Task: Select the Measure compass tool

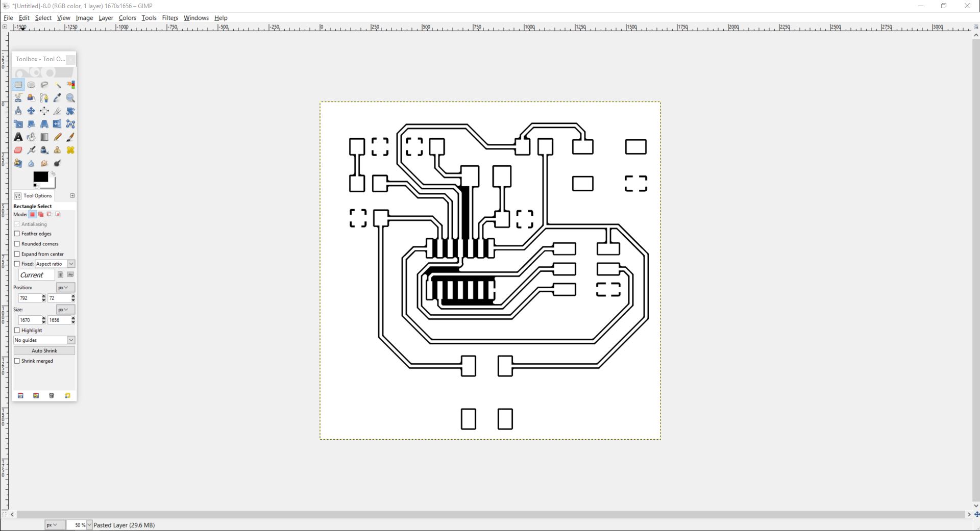Action: pos(18,111)
